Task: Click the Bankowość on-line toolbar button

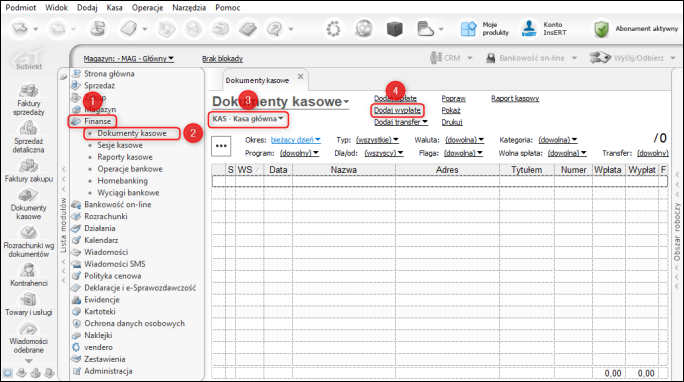Action: click(531, 58)
